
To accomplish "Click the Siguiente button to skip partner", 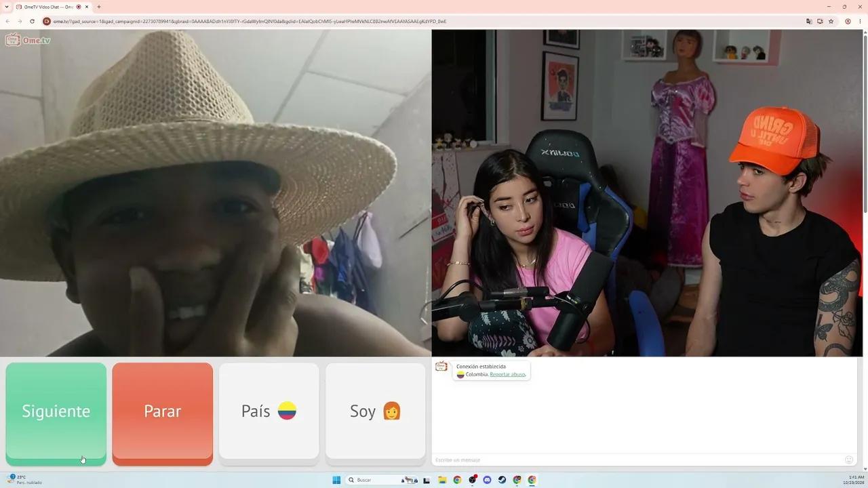I will coord(56,413).
